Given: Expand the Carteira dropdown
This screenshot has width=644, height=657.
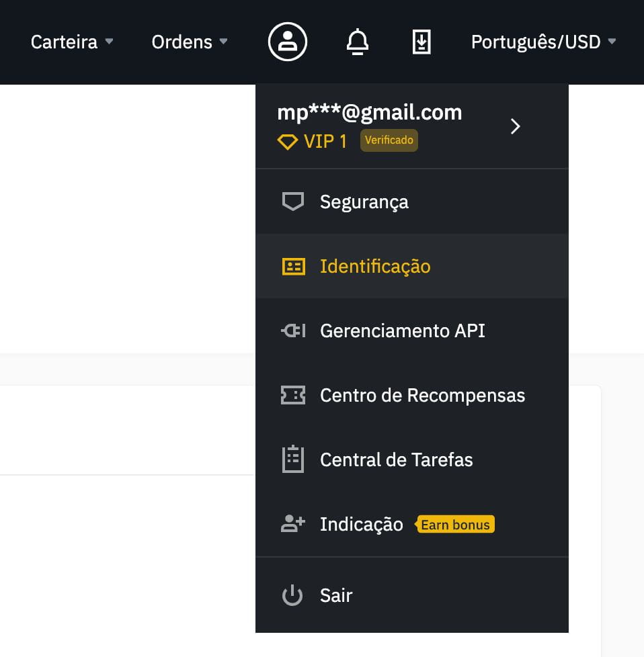Looking at the screenshot, I should pos(72,42).
